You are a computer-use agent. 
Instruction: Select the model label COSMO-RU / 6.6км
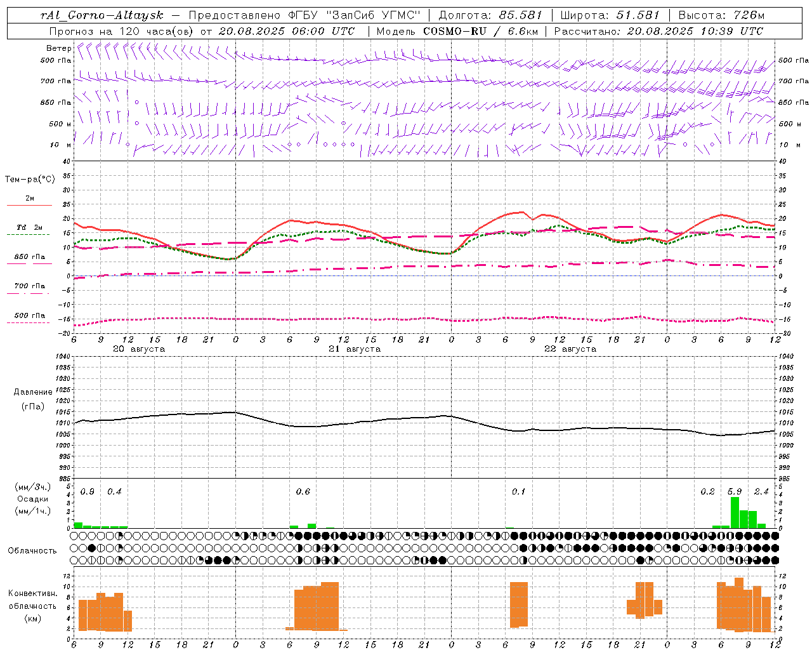(x=480, y=31)
